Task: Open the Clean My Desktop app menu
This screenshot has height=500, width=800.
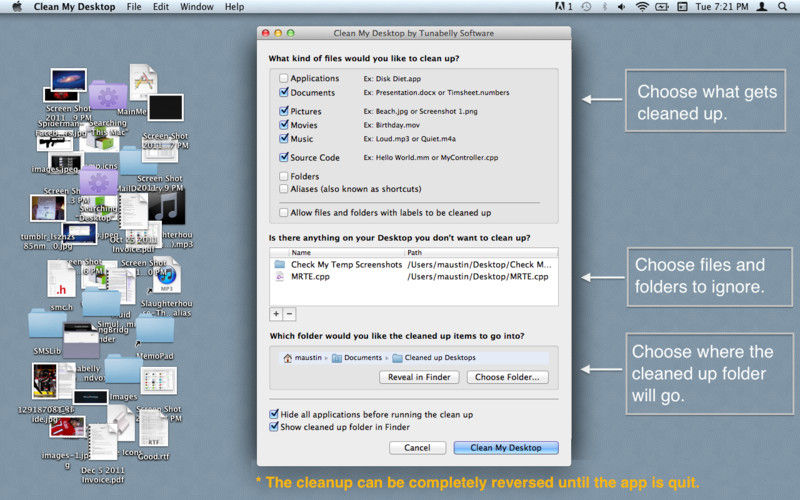Action: click(x=74, y=7)
